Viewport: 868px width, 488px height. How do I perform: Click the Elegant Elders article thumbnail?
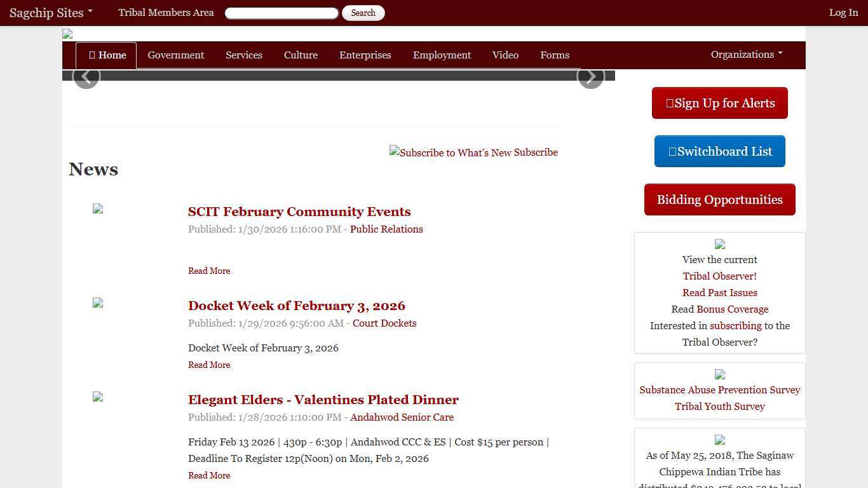pyautogui.click(x=98, y=396)
